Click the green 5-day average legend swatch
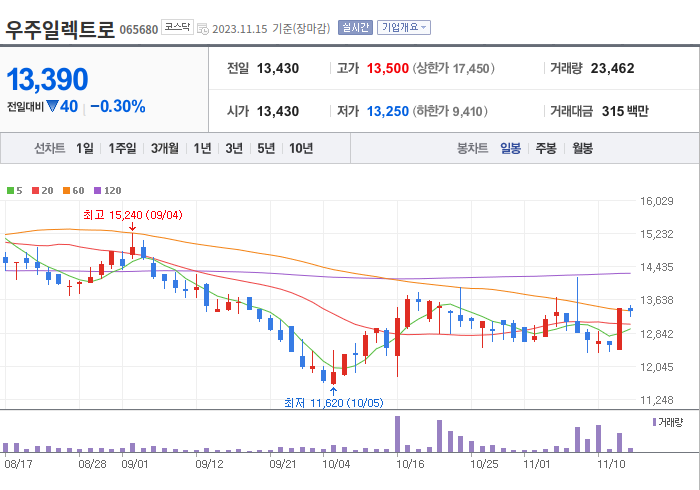 point(10,191)
